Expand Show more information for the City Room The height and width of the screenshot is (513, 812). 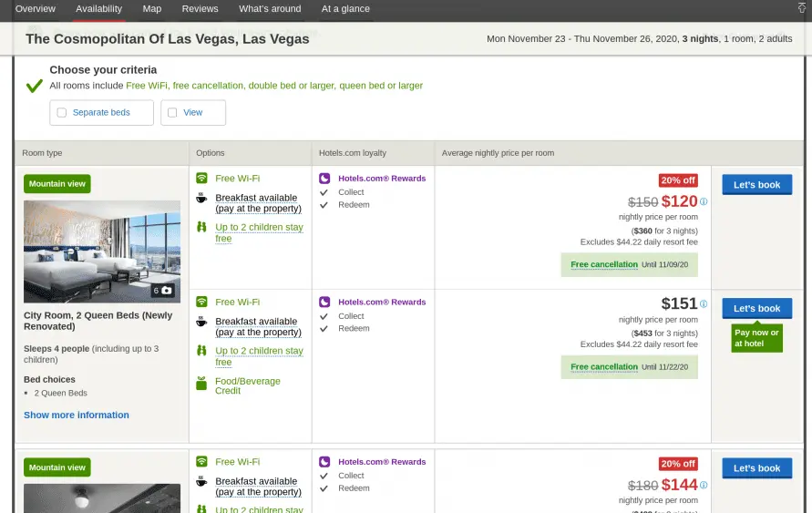pos(77,415)
